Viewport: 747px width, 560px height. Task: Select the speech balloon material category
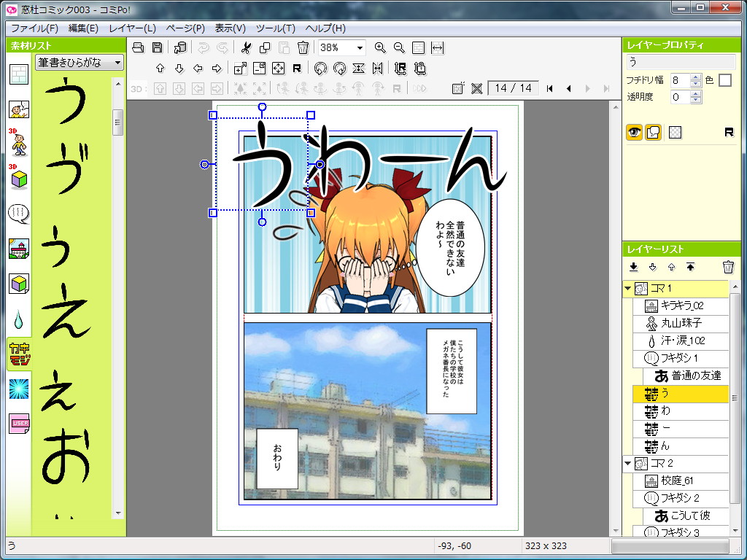(19, 214)
